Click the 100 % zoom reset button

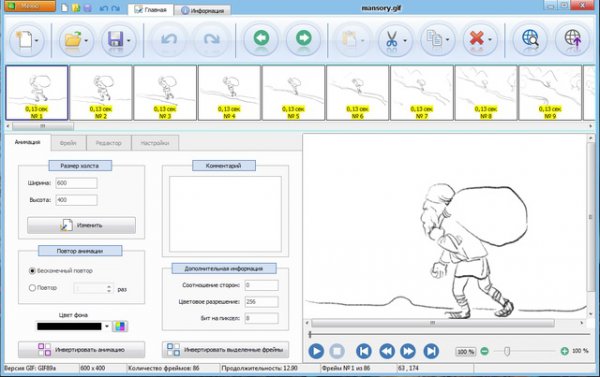466,351
